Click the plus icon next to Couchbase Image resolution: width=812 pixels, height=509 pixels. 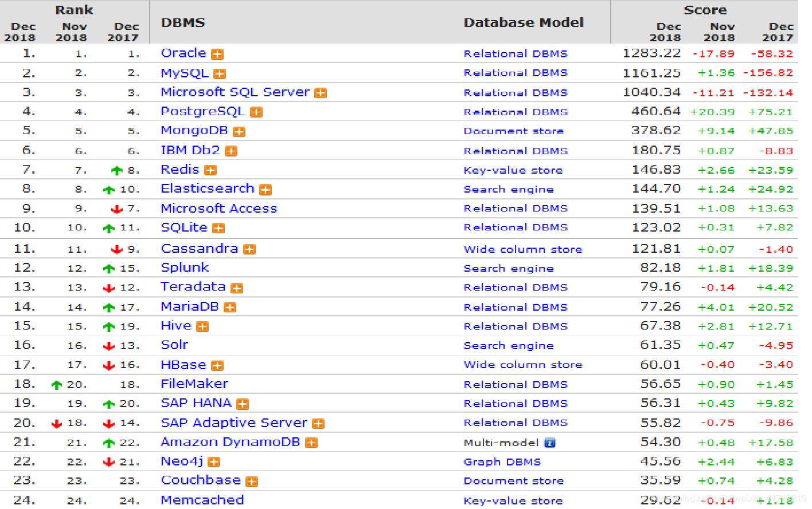252,481
